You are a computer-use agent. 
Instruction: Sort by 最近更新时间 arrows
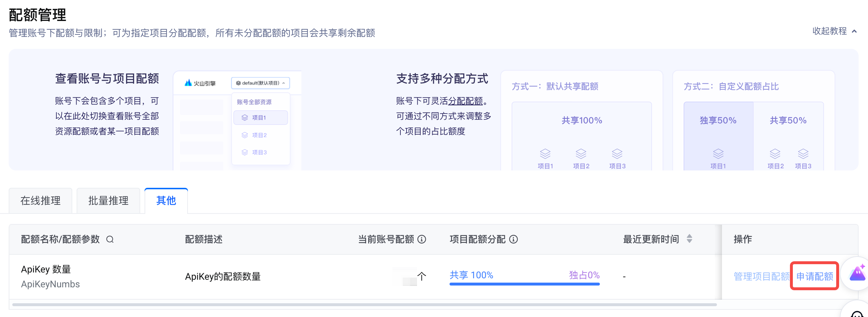pyautogui.click(x=689, y=239)
